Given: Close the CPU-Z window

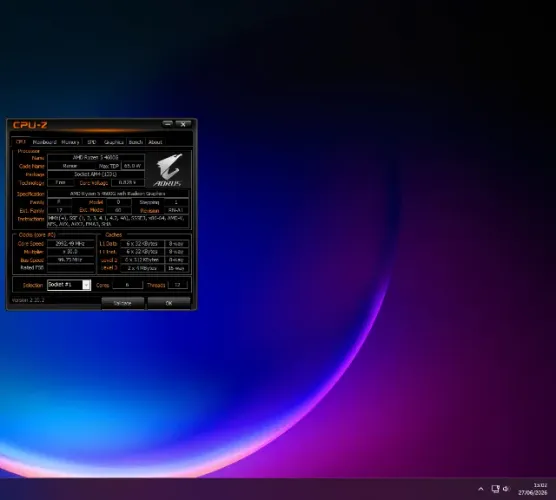Looking at the screenshot, I should point(183,124).
